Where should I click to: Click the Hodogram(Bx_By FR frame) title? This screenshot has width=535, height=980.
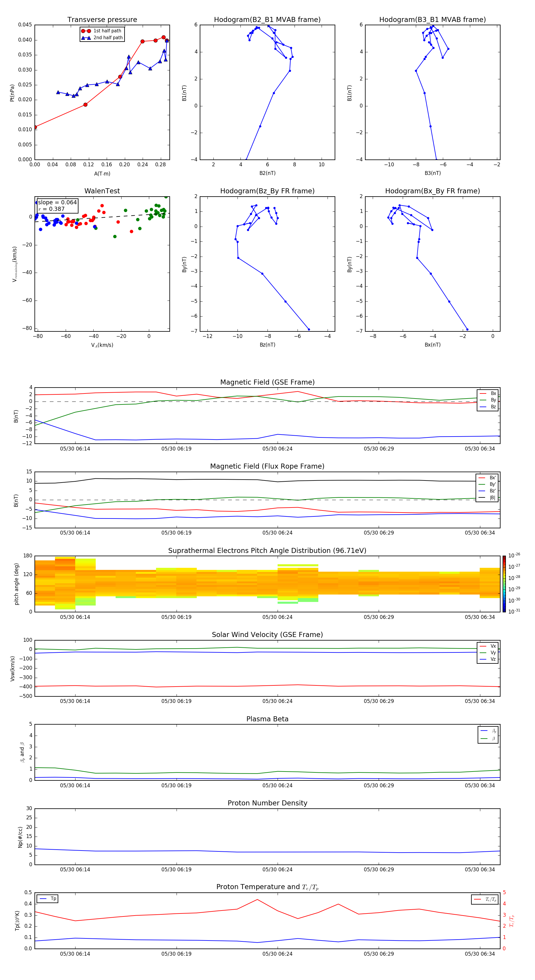(432, 191)
